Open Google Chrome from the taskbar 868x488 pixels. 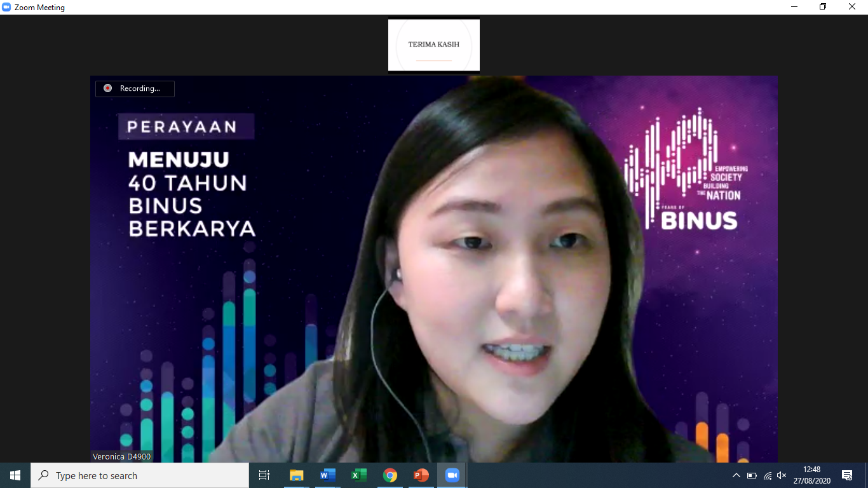[390, 475]
